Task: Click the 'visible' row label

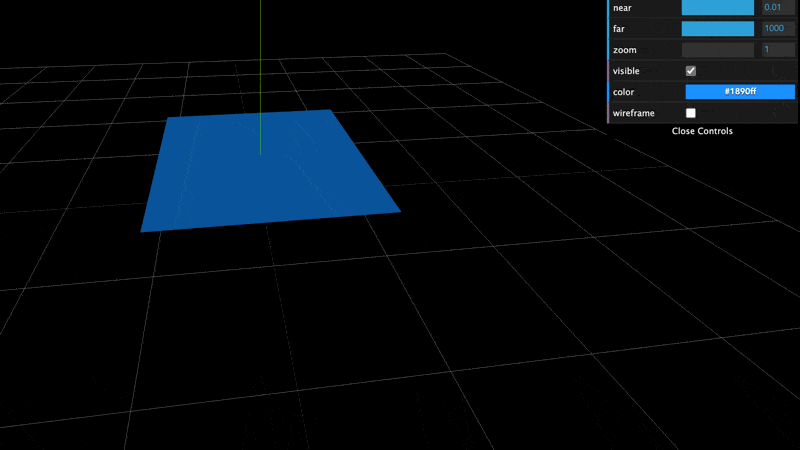Action: [x=627, y=71]
